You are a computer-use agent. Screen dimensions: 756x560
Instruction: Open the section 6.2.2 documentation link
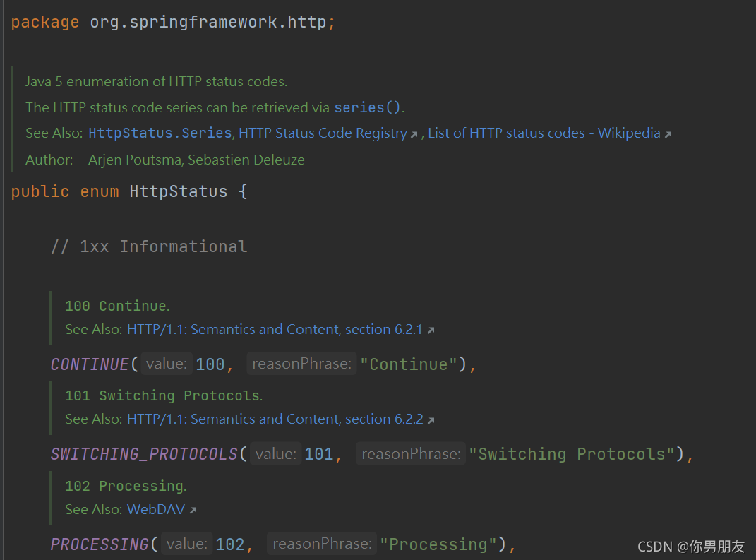(x=275, y=419)
